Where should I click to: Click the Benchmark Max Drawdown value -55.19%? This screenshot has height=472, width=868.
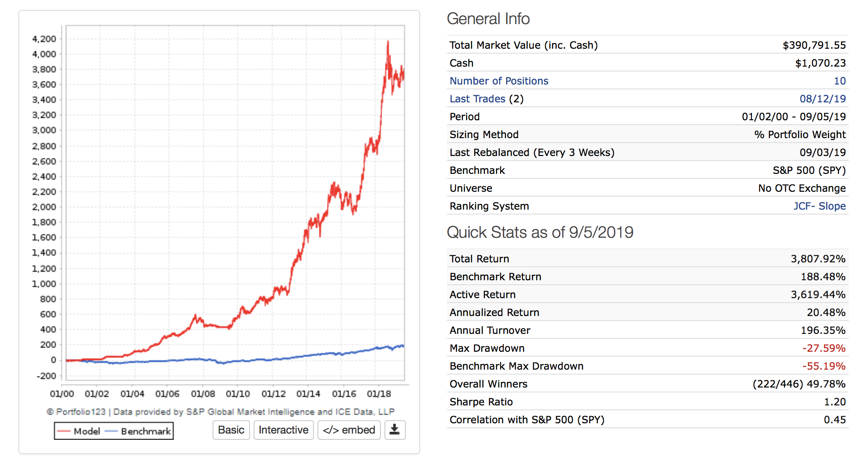[824, 366]
